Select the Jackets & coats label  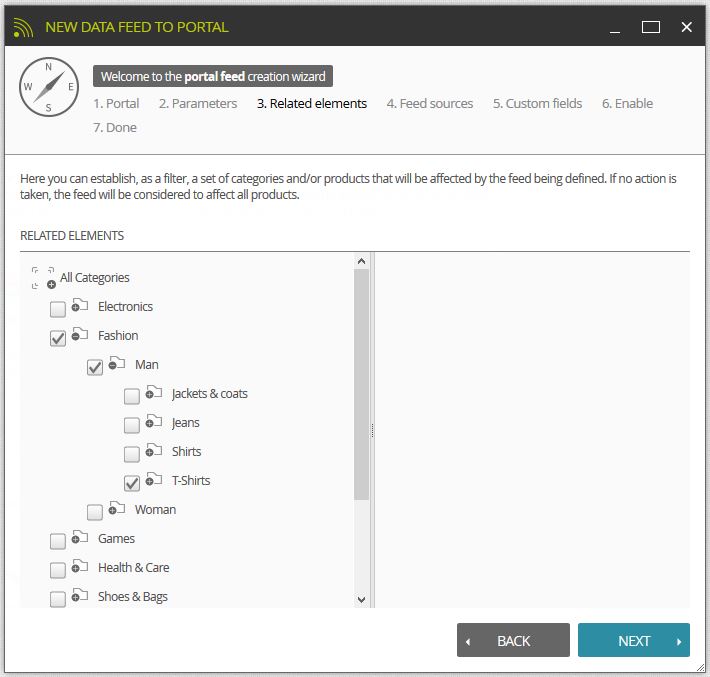(x=210, y=394)
